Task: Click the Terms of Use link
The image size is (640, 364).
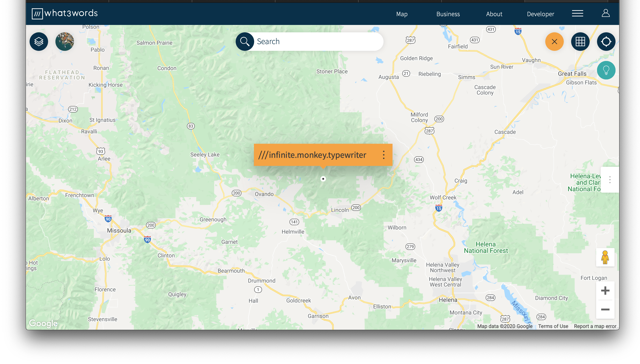Action: click(x=553, y=326)
